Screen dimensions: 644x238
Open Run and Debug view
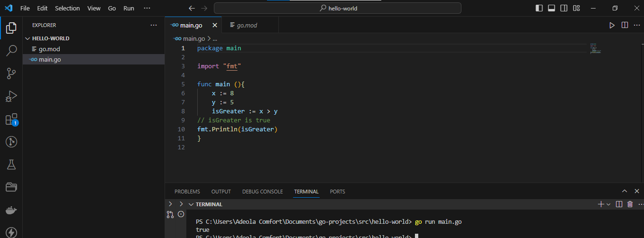[11, 96]
